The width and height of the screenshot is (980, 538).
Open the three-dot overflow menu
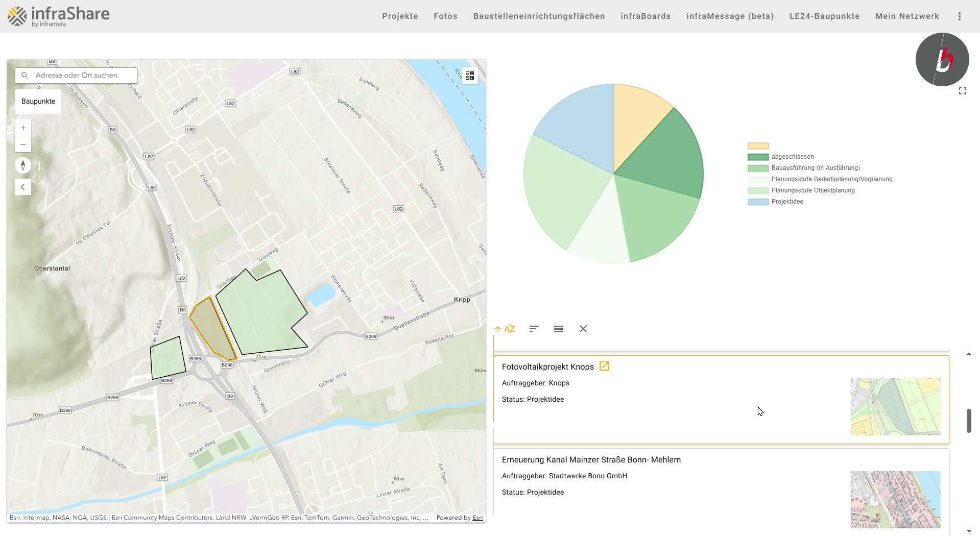(960, 16)
